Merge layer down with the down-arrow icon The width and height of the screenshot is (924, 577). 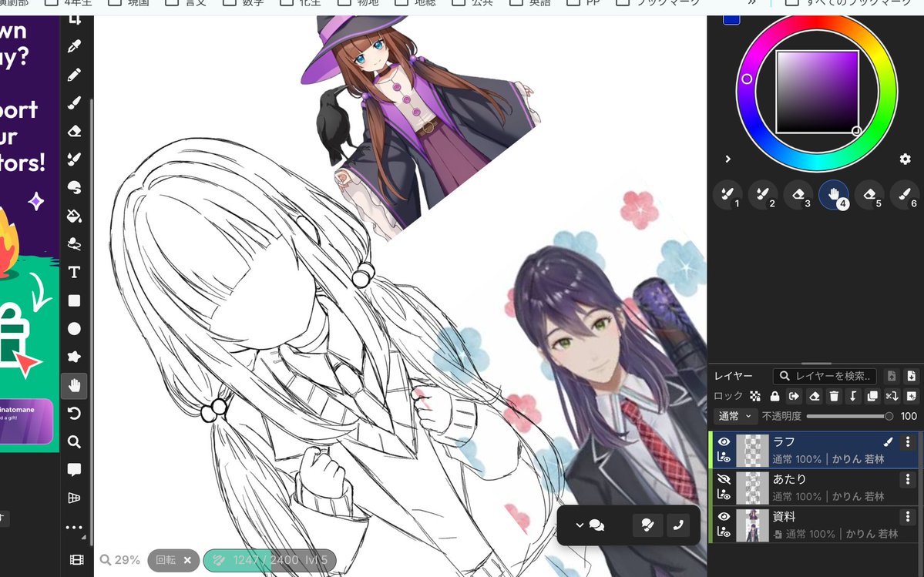click(852, 396)
